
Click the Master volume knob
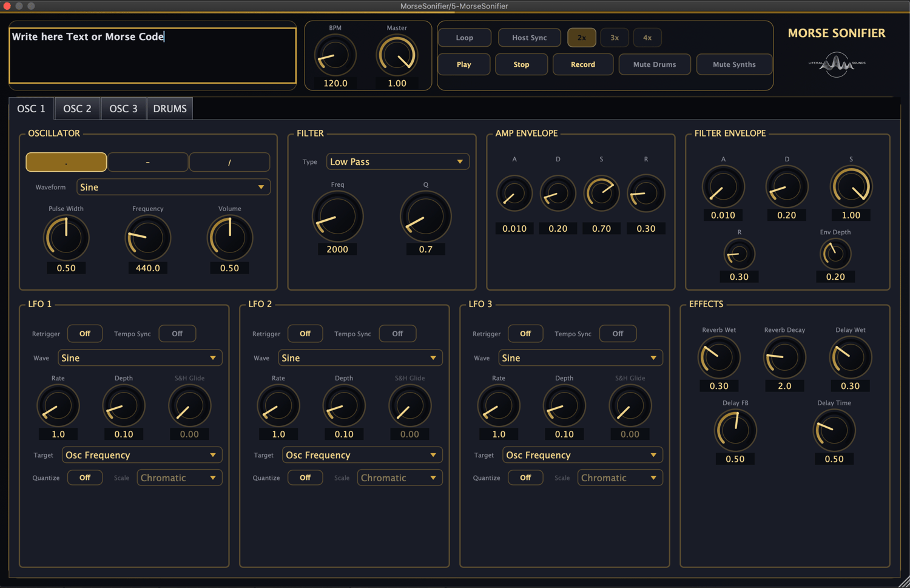(x=397, y=56)
